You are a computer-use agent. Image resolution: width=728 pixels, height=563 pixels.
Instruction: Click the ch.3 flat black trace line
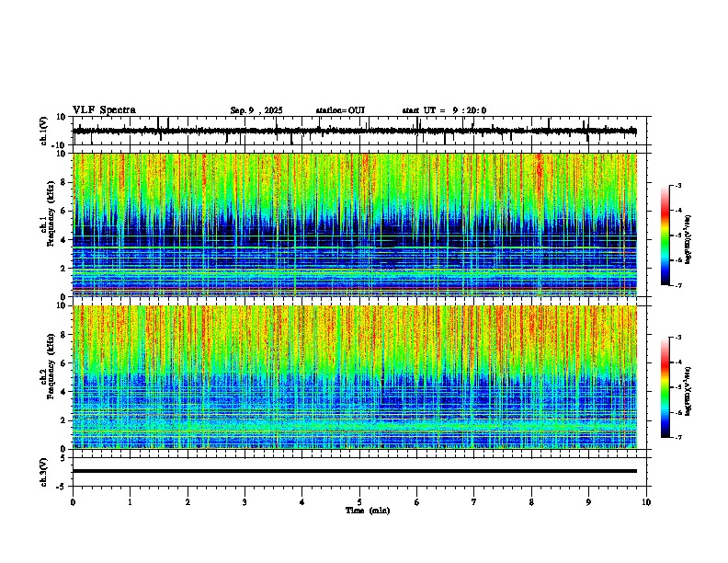coord(355,471)
